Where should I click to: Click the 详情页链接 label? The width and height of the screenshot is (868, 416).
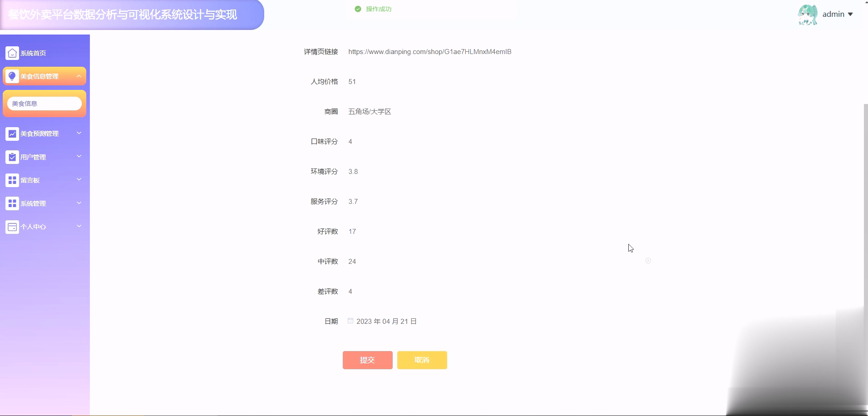point(321,52)
